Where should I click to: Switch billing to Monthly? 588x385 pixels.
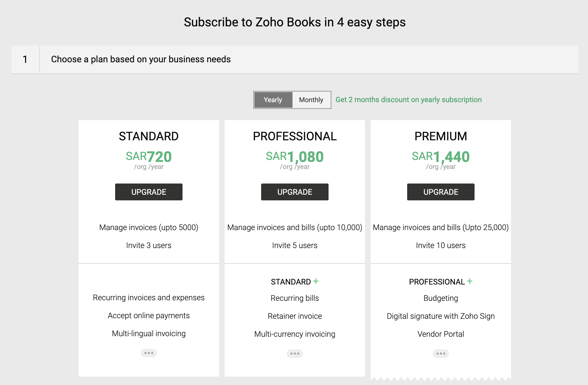[311, 100]
